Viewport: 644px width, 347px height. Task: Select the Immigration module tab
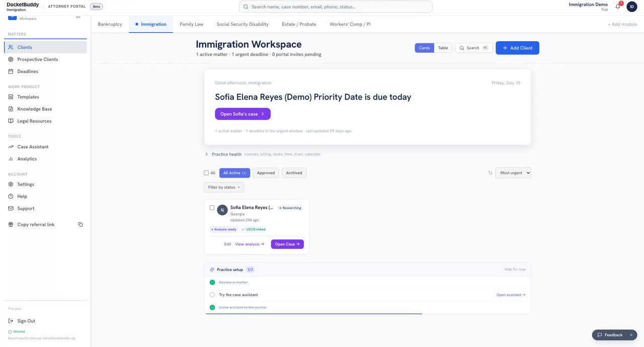point(151,24)
